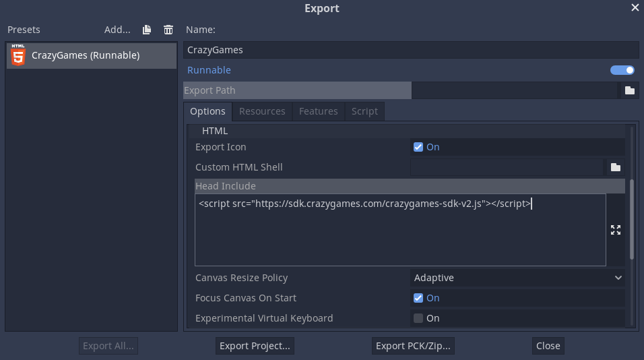Select CrazyGames (Runnable) preset
The height and width of the screenshot is (360, 644).
[x=92, y=55]
